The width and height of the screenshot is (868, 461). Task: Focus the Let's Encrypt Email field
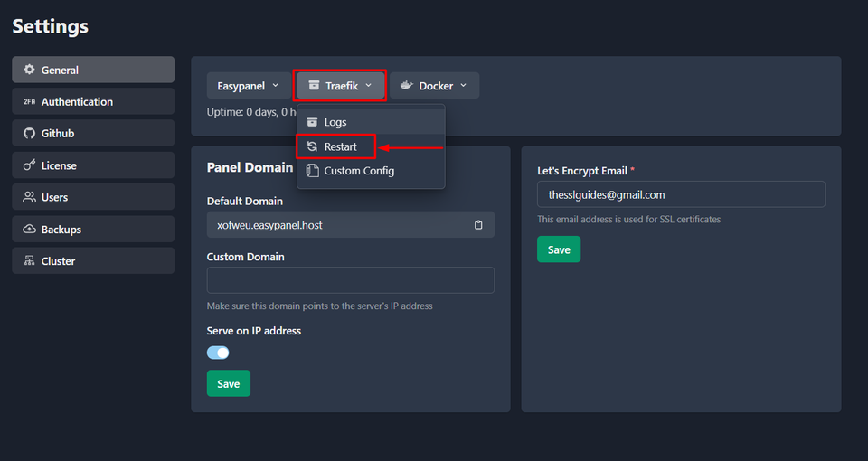(680, 194)
